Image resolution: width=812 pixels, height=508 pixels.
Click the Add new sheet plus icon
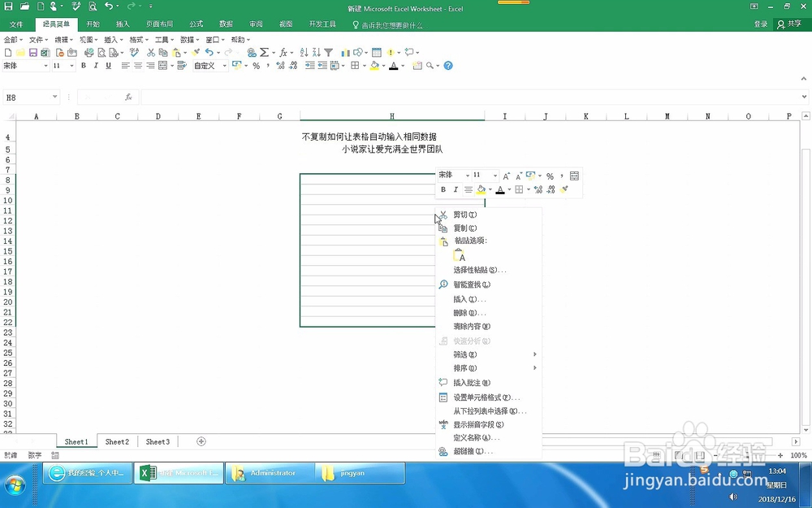(201, 441)
